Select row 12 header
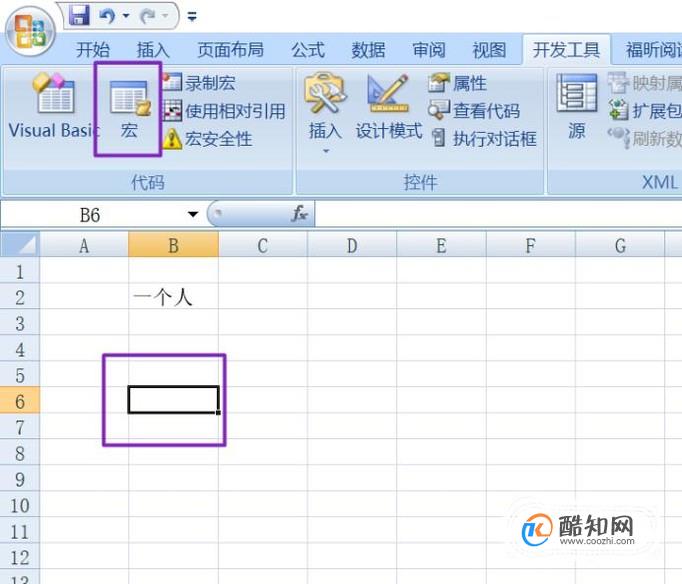This screenshot has width=682, height=584. click(x=20, y=557)
